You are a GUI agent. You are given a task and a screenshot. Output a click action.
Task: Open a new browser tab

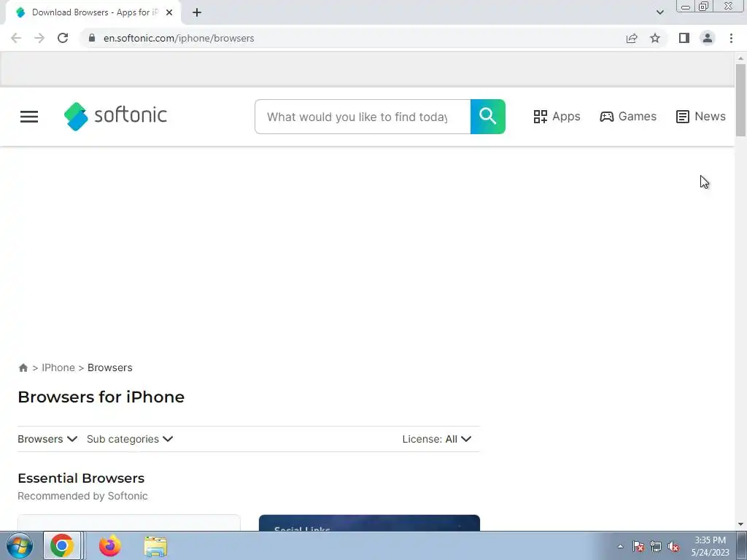pyautogui.click(x=197, y=12)
